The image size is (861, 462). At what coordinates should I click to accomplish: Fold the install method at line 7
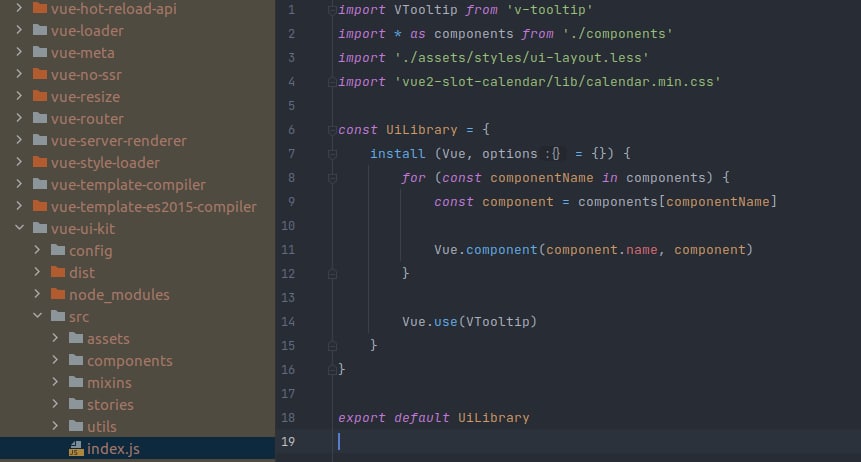(x=332, y=154)
